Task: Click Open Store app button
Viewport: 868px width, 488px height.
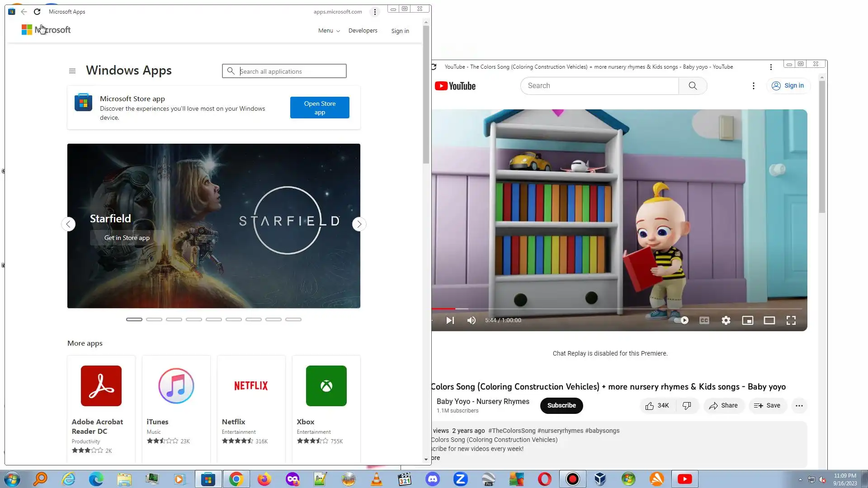Action: (320, 108)
